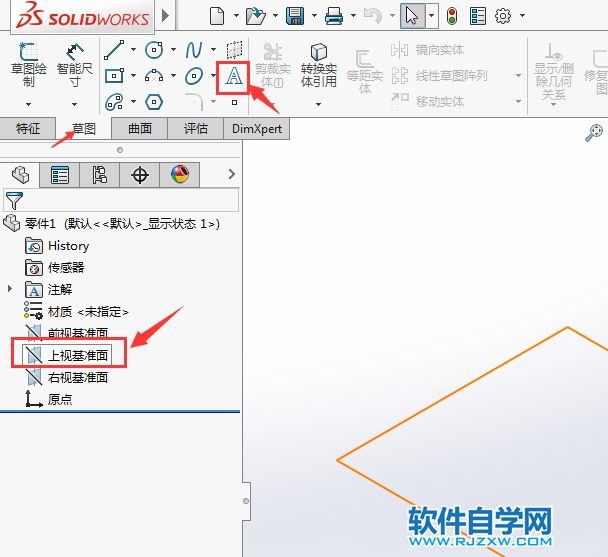Select the Circle sketch tool
The image size is (608, 557).
click(x=154, y=50)
